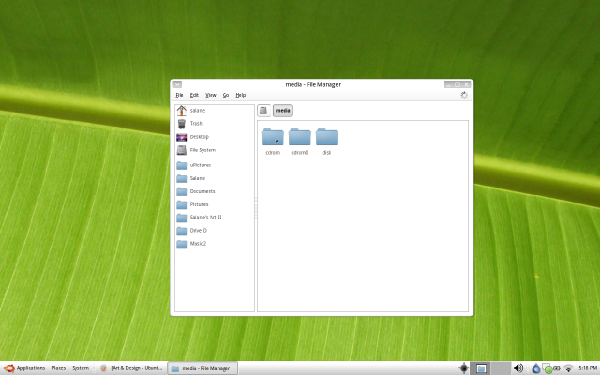Viewport: 600px width, 375px height.
Task: Open the wireless network tray icon
Action: 569,368
